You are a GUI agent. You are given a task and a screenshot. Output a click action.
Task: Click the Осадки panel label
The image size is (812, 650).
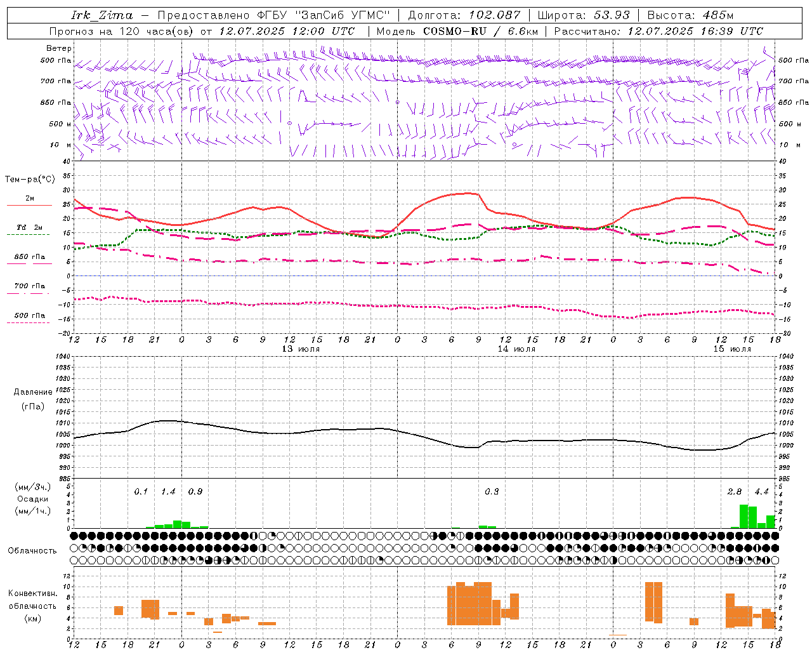pyautogui.click(x=33, y=499)
